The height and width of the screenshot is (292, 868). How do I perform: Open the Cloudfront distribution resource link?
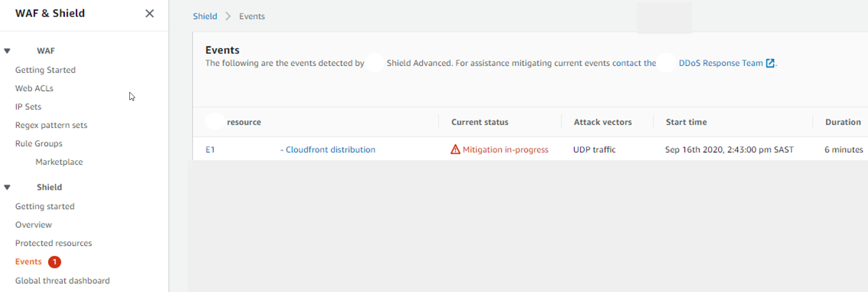click(x=330, y=150)
